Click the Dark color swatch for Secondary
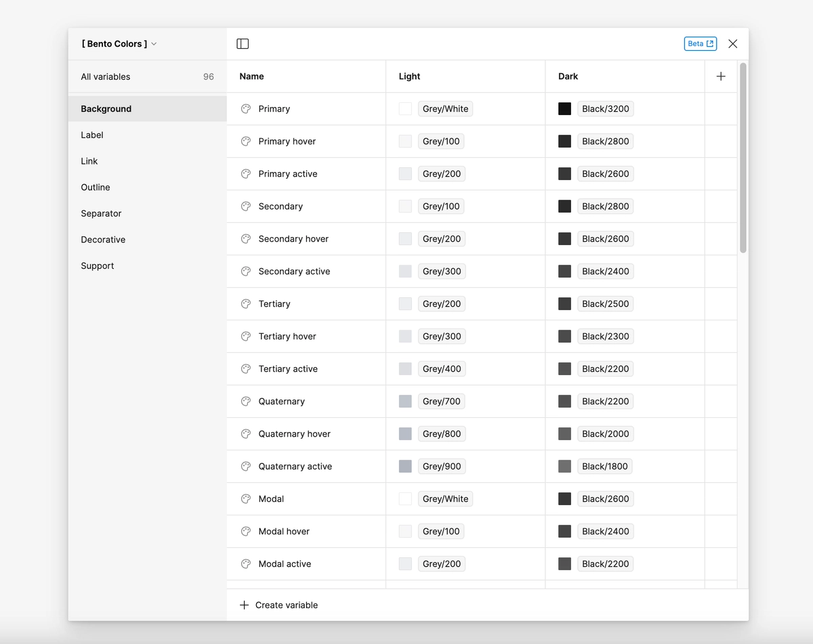 [564, 206]
